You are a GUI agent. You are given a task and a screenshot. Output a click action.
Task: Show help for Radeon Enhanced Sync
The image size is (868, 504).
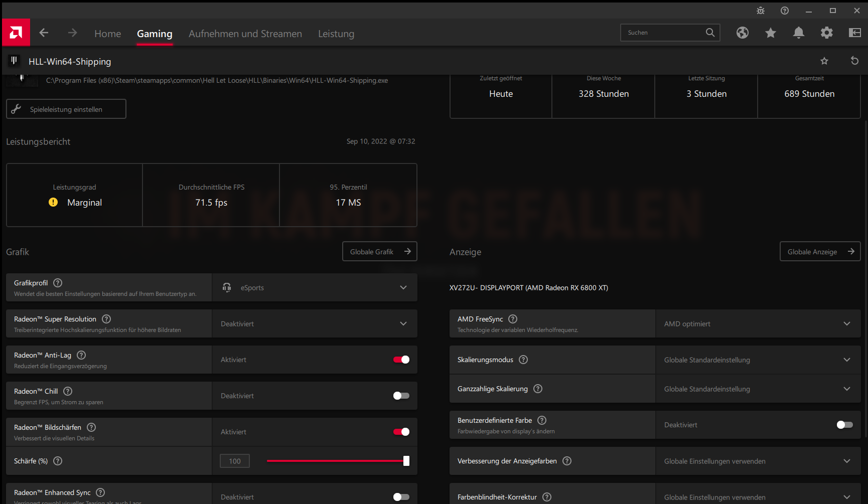(100, 492)
